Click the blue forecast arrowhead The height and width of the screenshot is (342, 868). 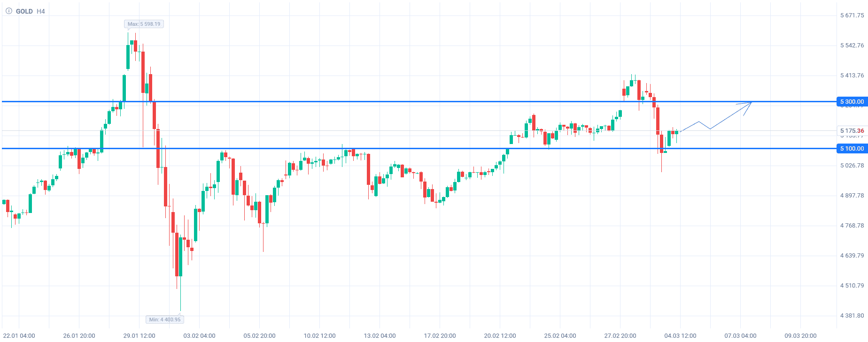(x=749, y=104)
